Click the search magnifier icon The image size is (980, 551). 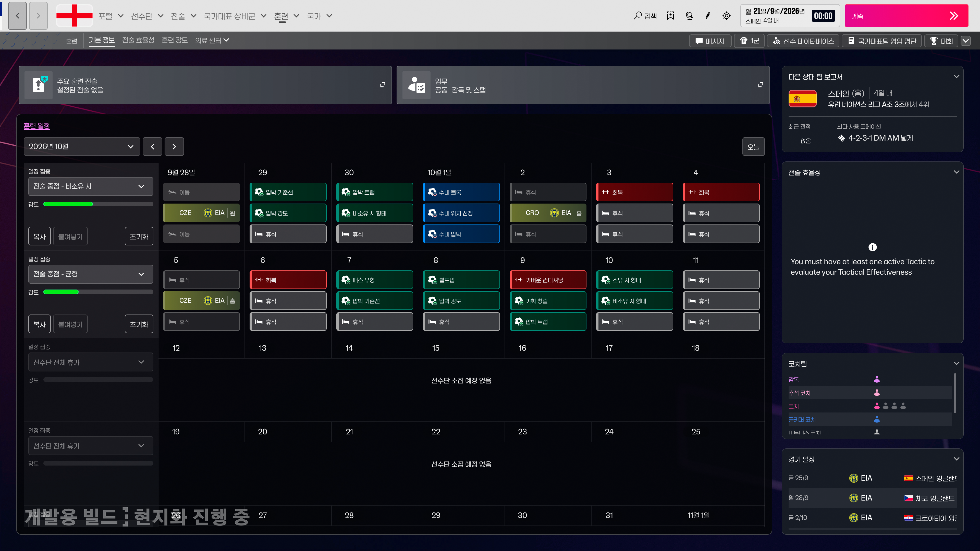[637, 16]
